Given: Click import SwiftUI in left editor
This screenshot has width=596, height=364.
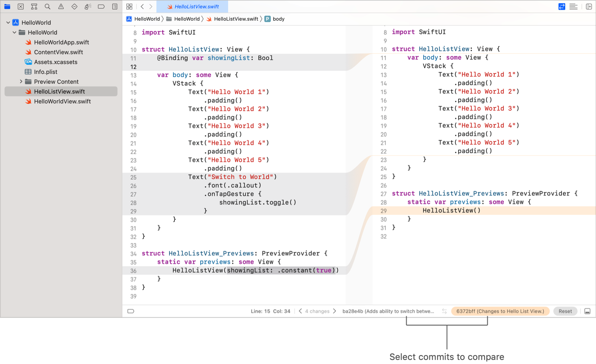Looking at the screenshot, I should pos(168,32).
